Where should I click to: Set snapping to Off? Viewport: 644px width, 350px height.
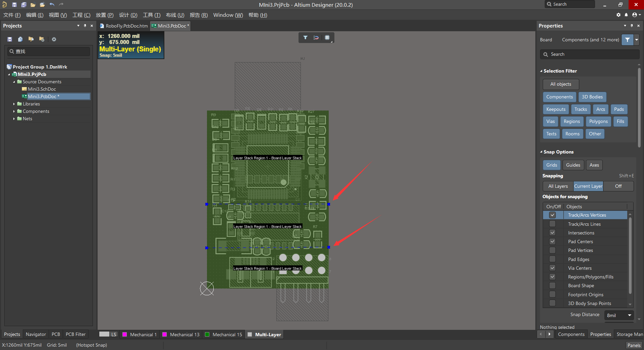tap(618, 186)
